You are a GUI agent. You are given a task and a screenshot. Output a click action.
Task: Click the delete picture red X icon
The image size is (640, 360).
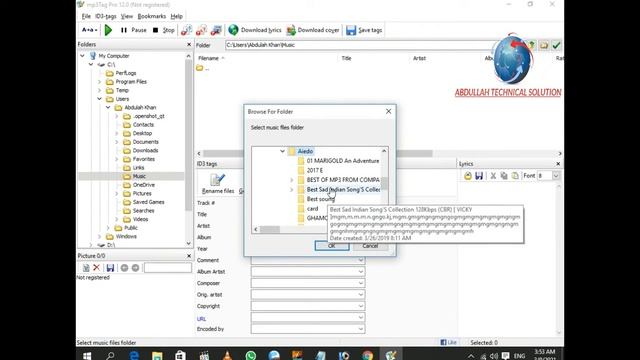click(96, 268)
